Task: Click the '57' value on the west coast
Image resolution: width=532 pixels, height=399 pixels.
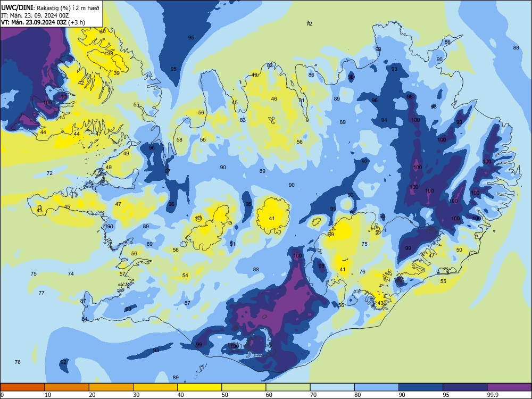Action: (122, 274)
